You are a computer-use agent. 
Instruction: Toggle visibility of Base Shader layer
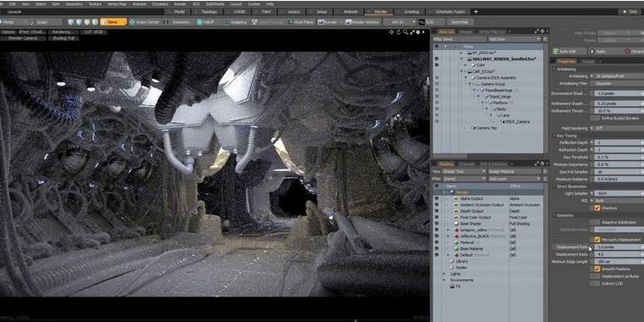tap(437, 224)
